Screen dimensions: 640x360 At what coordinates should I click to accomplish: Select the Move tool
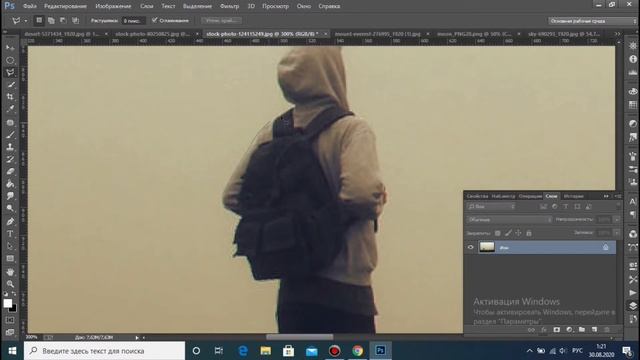click(x=10, y=48)
